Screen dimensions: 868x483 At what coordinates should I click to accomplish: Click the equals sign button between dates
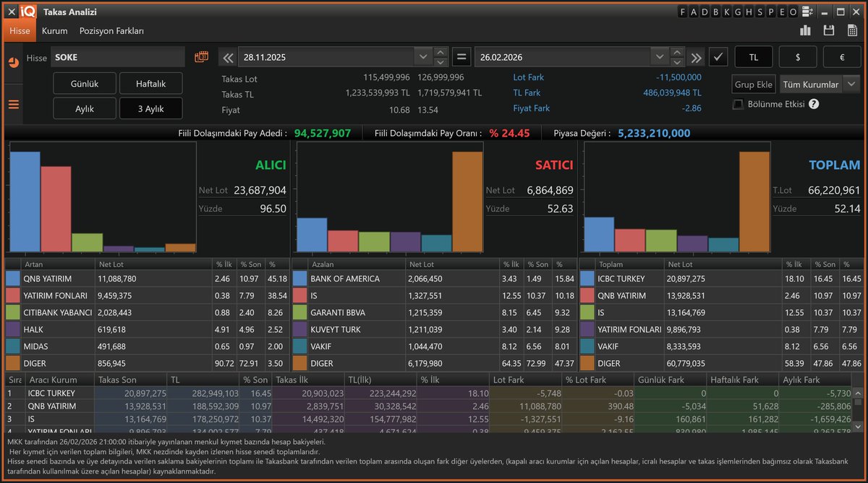[463, 57]
